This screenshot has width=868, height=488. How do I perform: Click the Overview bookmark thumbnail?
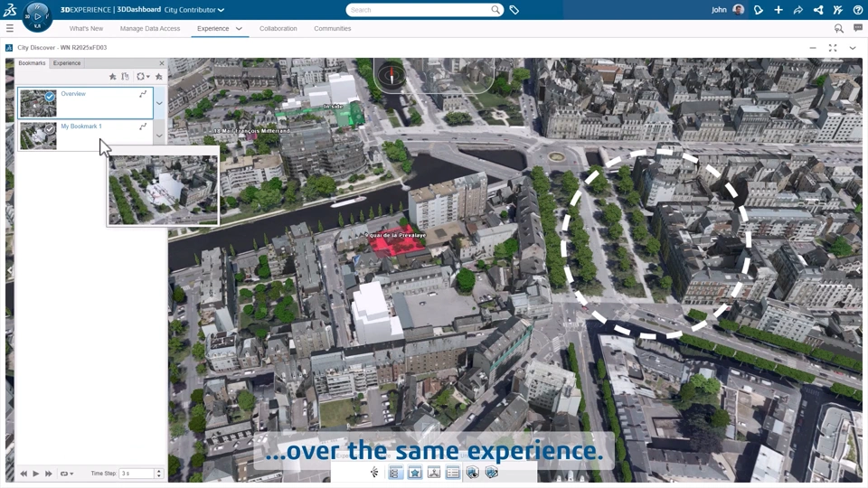(x=38, y=103)
